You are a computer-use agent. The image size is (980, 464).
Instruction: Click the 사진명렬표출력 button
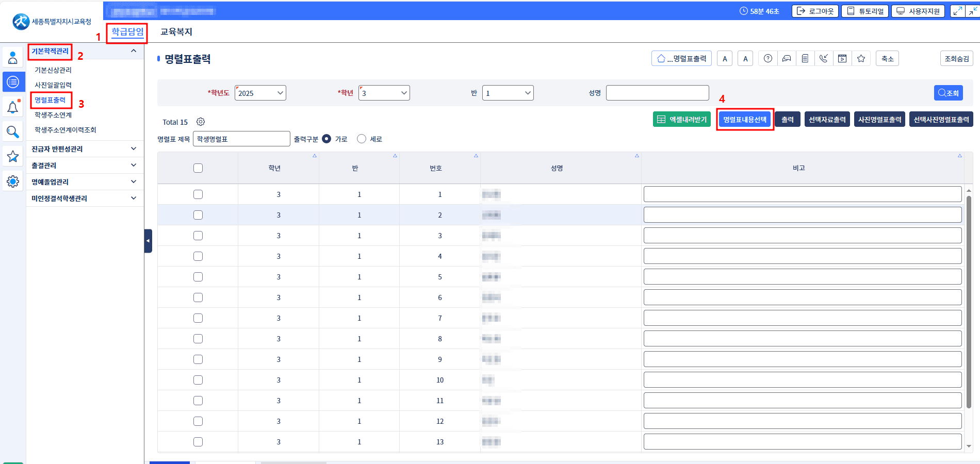[x=880, y=120]
